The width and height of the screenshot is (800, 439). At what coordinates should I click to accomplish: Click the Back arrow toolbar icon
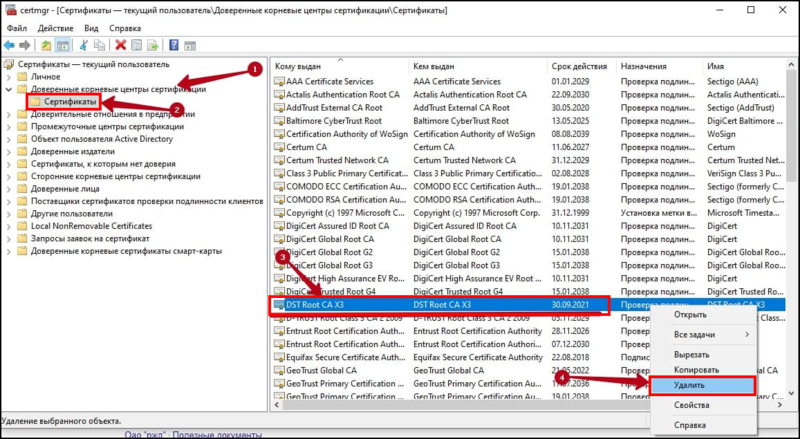click(11, 45)
